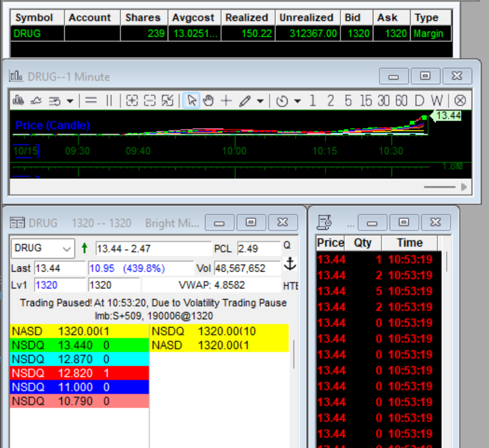Click the Lv1 bid 1320 field

point(60,285)
